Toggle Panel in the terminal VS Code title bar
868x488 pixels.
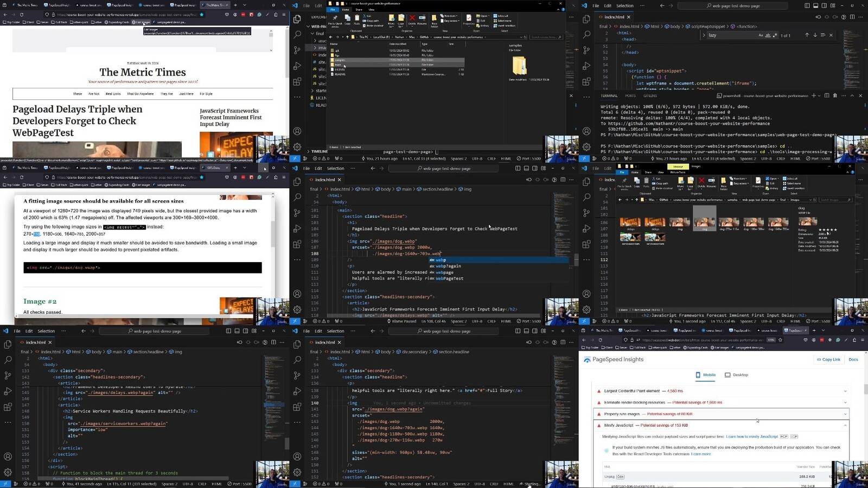pos(815,5)
